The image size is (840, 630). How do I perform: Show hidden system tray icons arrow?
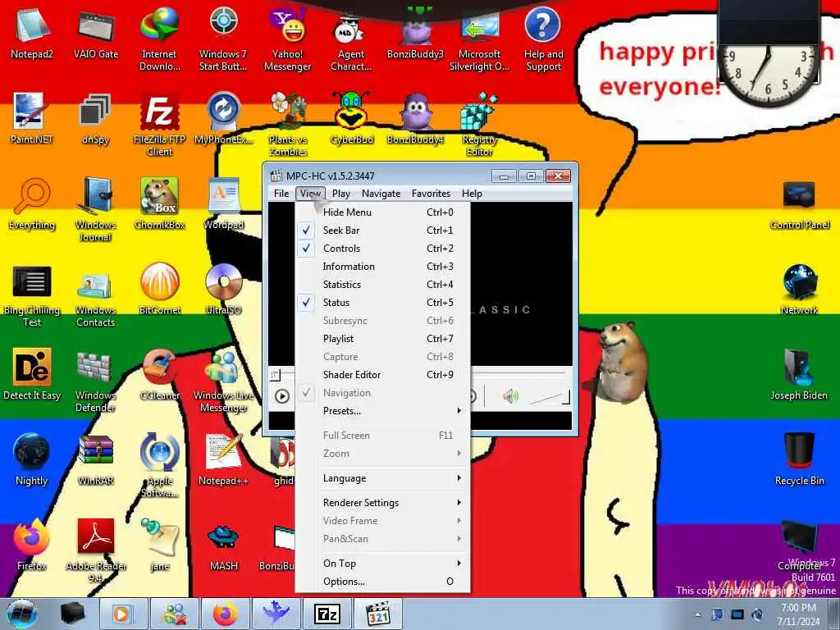(x=697, y=614)
